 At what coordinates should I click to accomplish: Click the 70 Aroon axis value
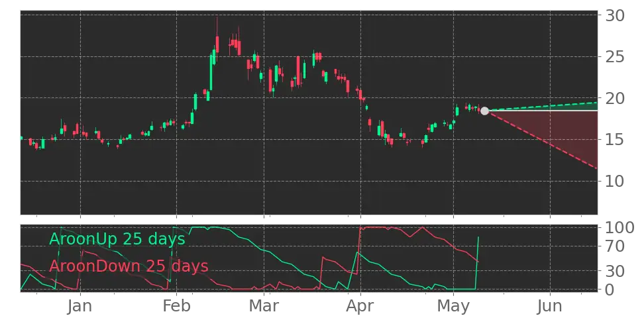(x=615, y=246)
